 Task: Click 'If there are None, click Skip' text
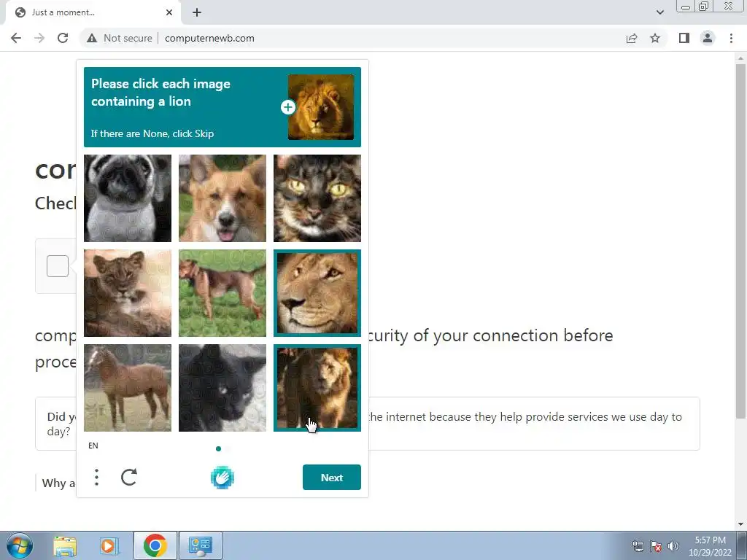coord(152,133)
